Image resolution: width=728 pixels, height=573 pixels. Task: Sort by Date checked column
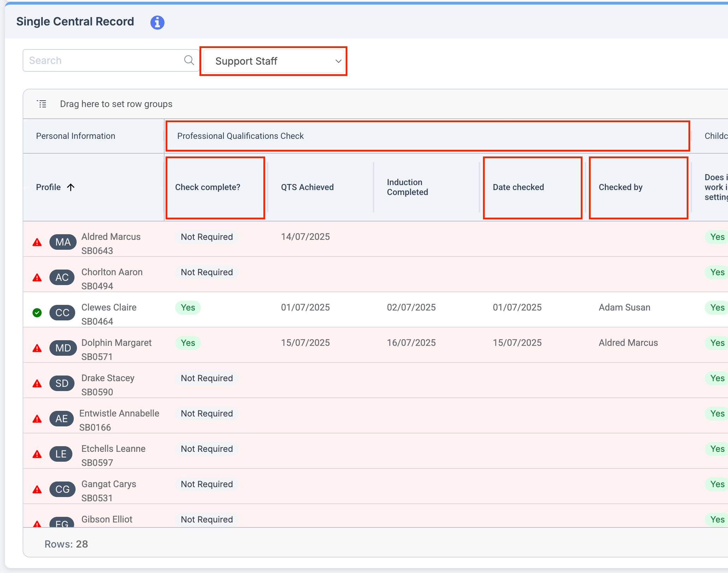point(518,187)
